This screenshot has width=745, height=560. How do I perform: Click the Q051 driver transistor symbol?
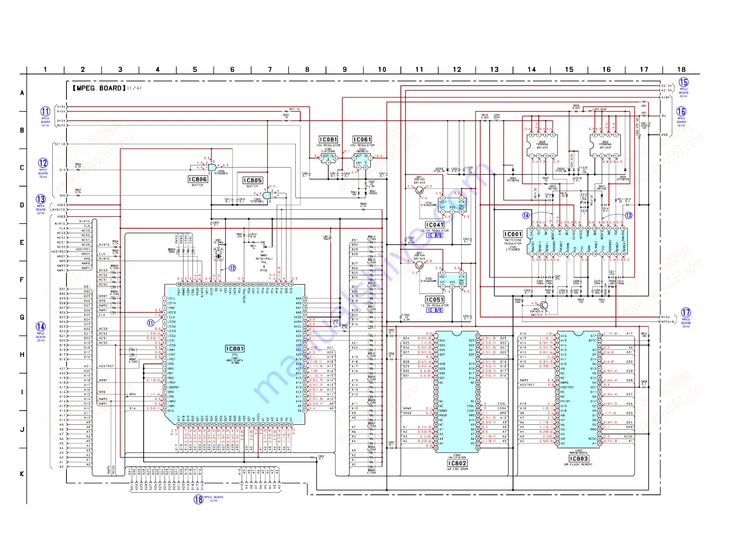pyautogui.click(x=419, y=265)
